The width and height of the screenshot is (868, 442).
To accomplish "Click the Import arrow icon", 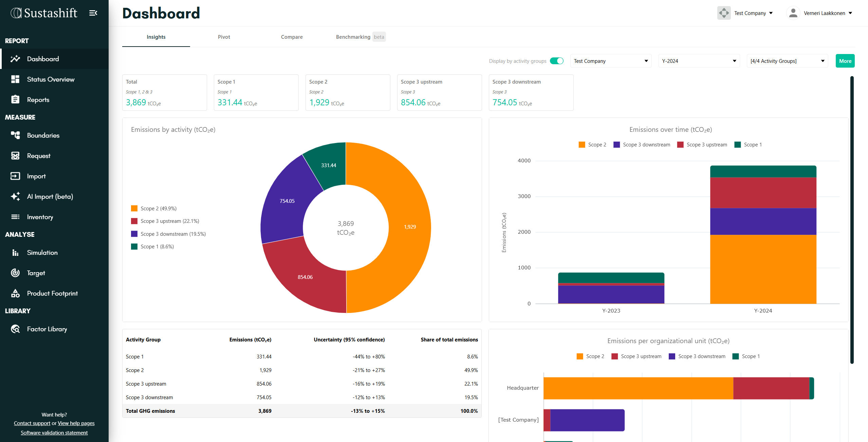I will (15, 176).
